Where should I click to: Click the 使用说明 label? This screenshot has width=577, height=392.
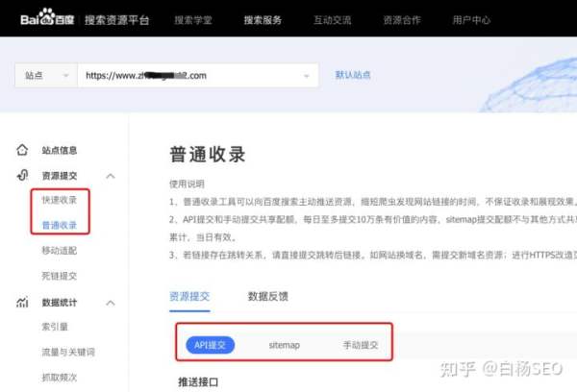pos(187,184)
